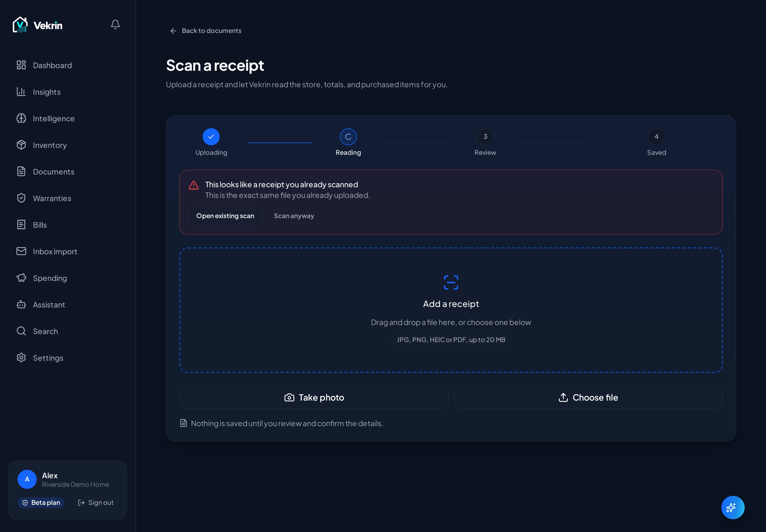Click the Take photo button
766x532 pixels.
(314, 397)
